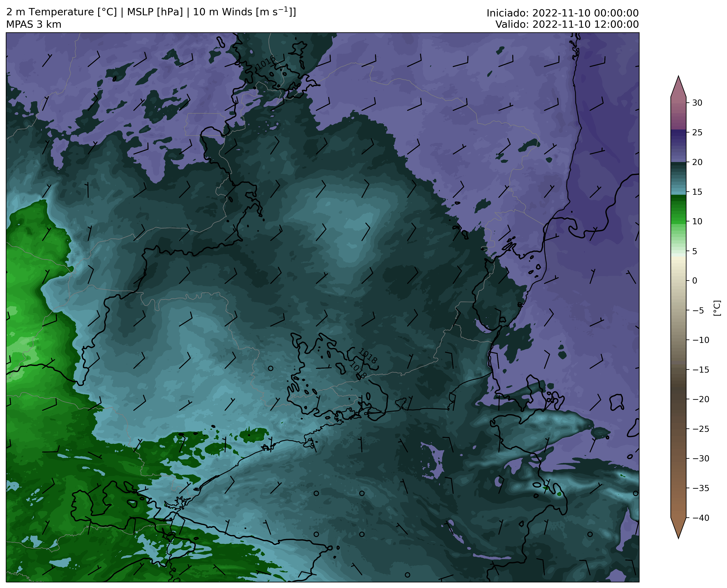Click the colorbar tick label 0
The width and height of the screenshot is (727, 588).
click(694, 280)
